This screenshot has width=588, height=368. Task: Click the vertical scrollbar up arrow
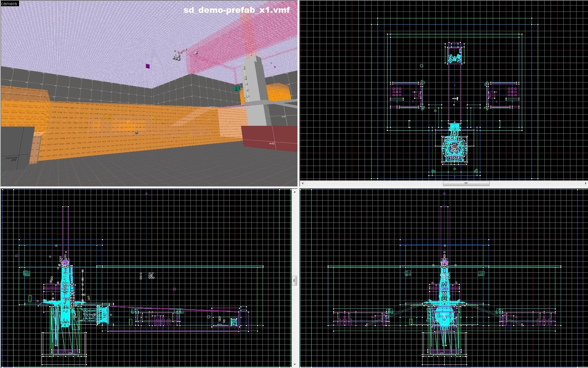pos(295,191)
